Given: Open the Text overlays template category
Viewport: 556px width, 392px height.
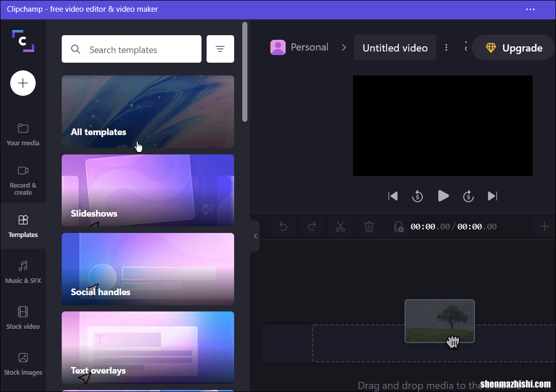Looking at the screenshot, I should pyautogui.click(x=148, y=348).
